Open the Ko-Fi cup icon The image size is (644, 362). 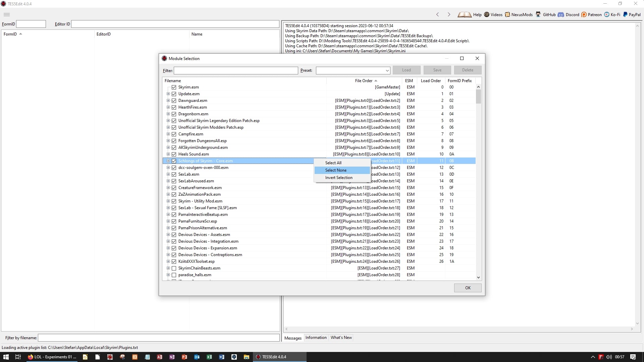click(607, 14)
